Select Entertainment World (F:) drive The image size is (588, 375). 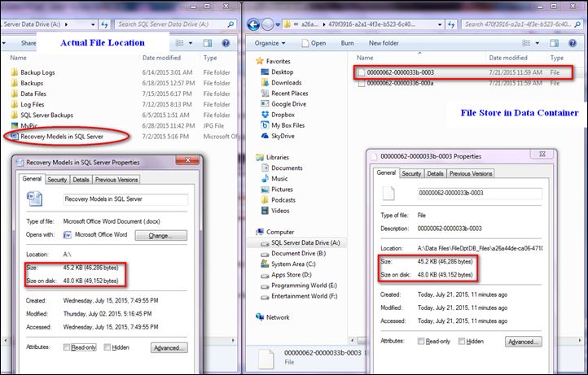coord(304,296)
